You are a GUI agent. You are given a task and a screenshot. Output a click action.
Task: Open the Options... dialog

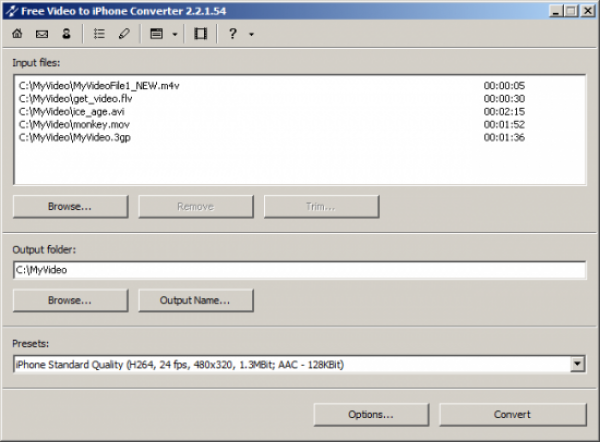pyautogui.click(x=371, y=414)
